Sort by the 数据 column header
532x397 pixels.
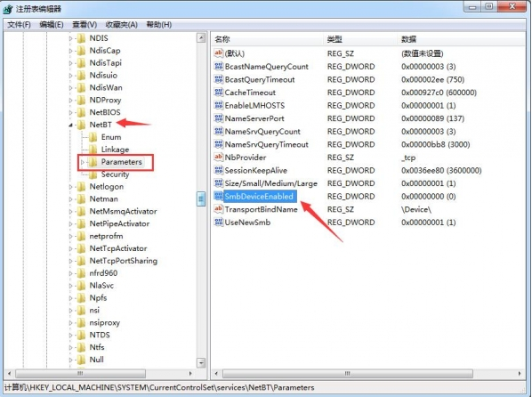click(461, 39)
